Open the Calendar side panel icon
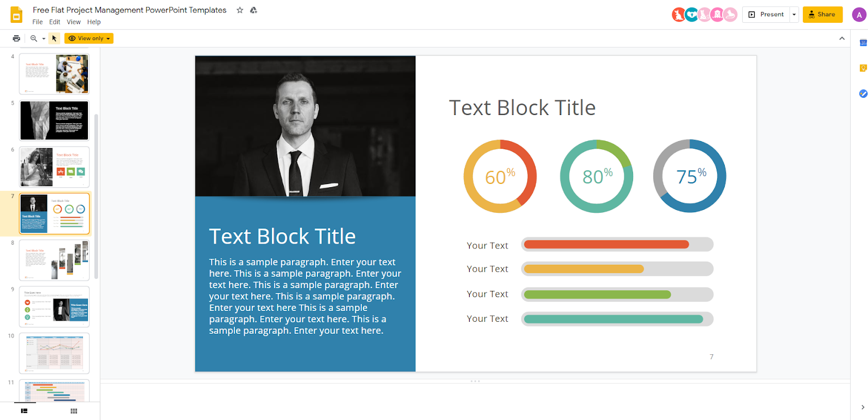 (863, 43)
